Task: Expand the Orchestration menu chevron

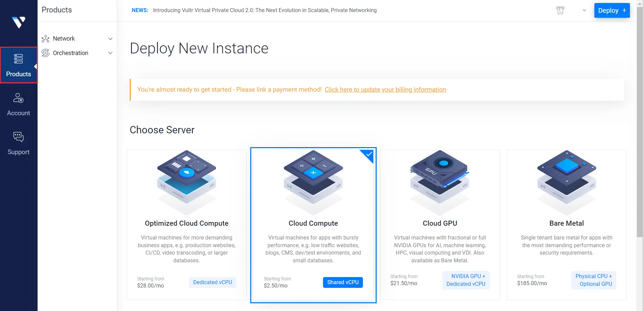Action: 110,53
